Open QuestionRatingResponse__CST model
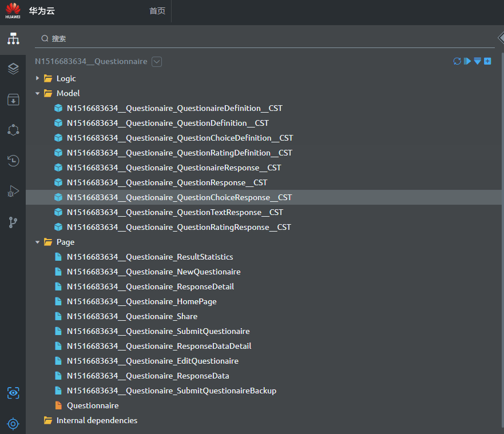Screen dimensions: 504x434 point(179,227)
